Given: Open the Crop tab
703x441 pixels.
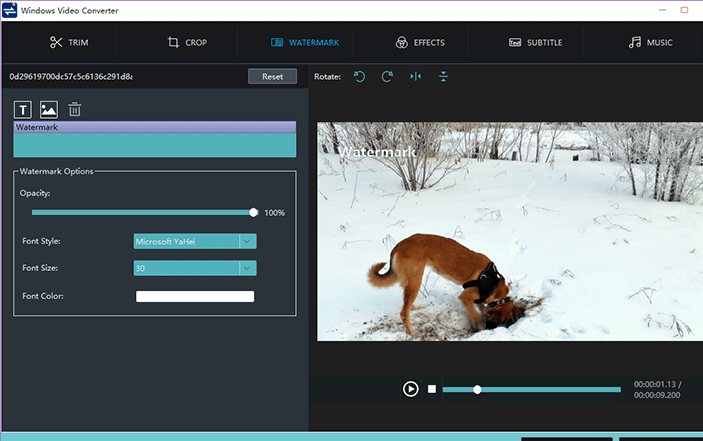Looking at the screenshot, I should (187, 43).
